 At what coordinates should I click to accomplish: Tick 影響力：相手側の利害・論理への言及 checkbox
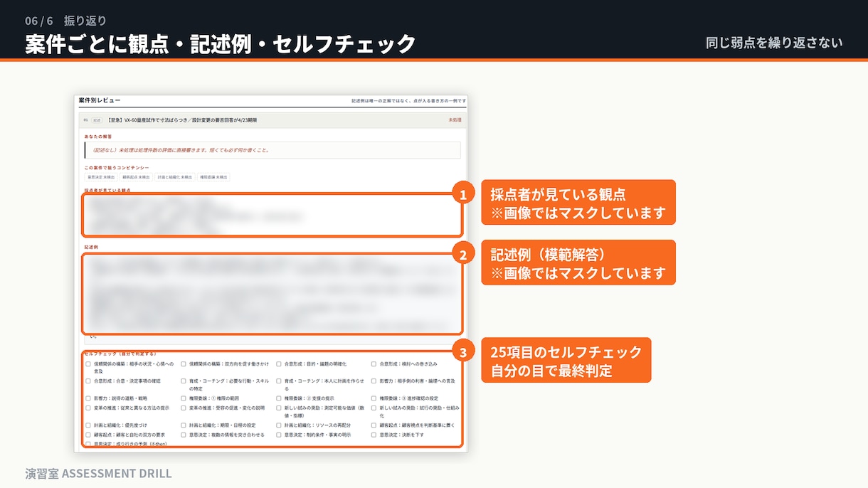tap(374, 381)
